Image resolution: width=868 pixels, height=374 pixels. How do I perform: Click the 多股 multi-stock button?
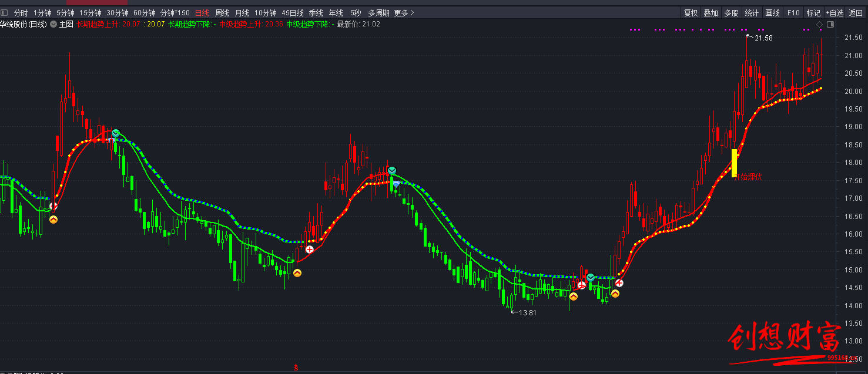(731, 13)
